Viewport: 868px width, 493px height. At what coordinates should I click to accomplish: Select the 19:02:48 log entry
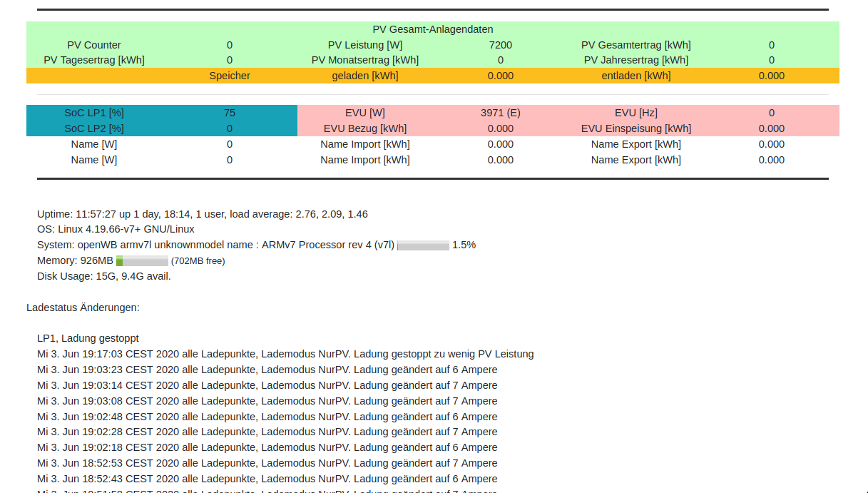point(267,417)
